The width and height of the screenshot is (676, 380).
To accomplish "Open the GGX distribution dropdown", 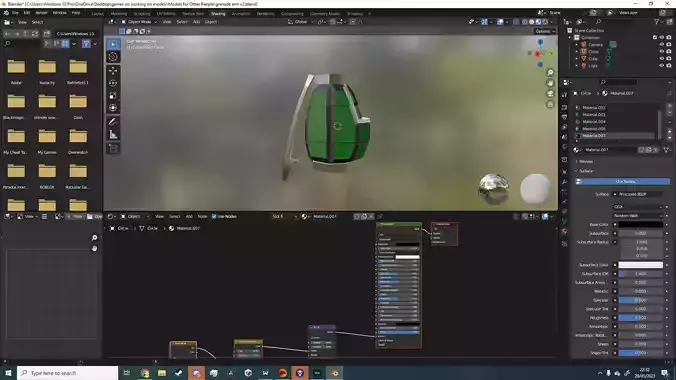I will point(638,207).
